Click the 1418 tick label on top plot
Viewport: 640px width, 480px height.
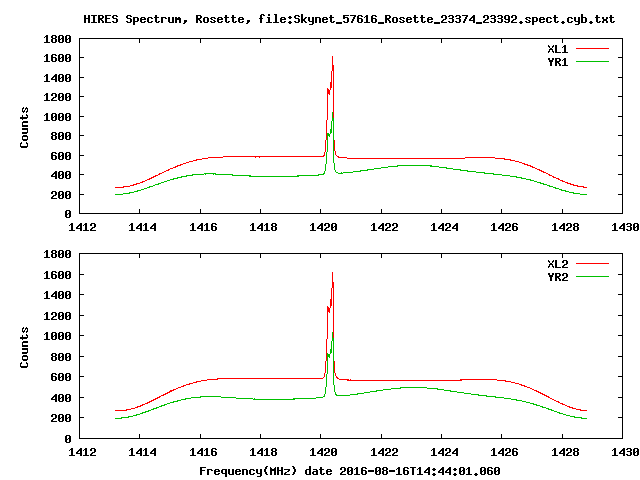[263, 227]
